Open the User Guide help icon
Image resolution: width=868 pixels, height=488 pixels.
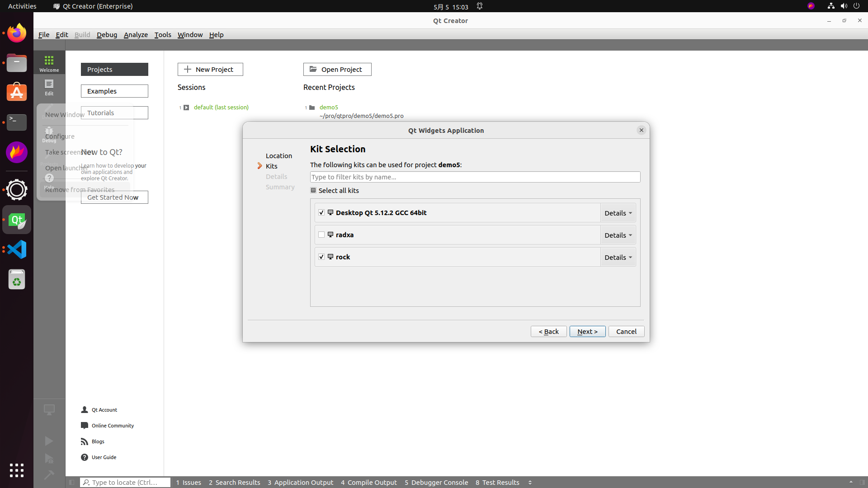[x=85, y=457]
